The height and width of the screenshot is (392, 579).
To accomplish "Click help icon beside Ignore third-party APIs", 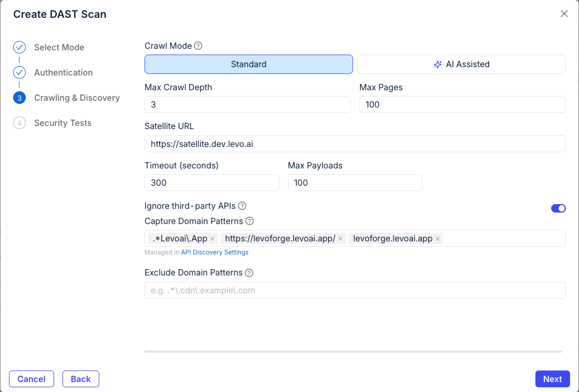I will (242, 206).
